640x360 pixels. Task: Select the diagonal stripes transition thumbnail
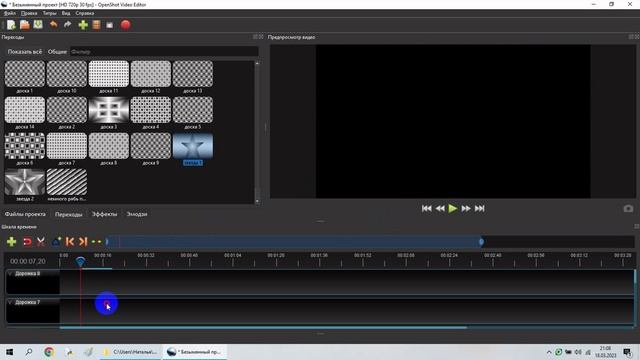(67, 182)
